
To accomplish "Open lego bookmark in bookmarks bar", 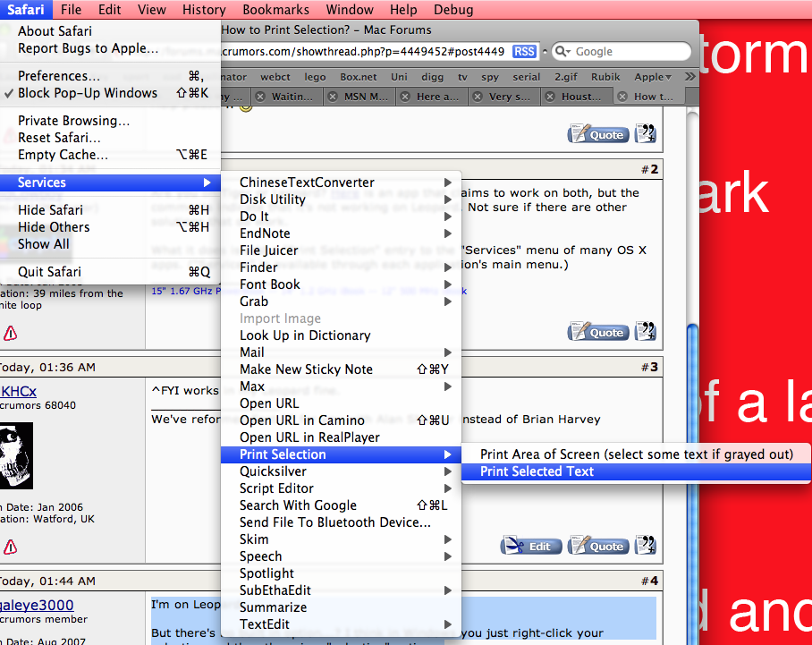I will 315,77.
